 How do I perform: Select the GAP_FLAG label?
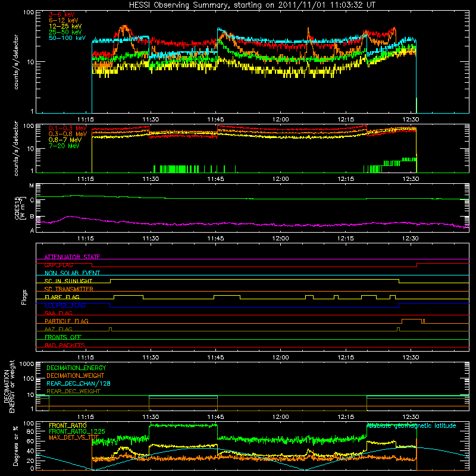58,265
